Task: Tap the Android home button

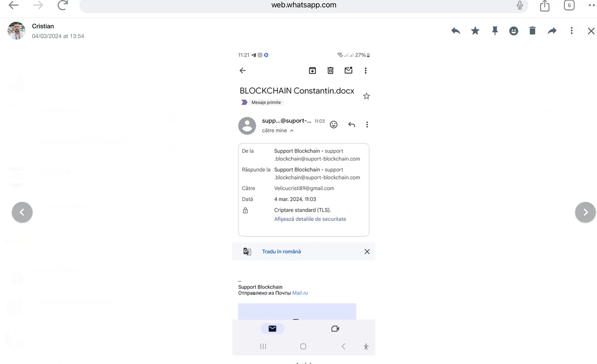Action: 303,347
